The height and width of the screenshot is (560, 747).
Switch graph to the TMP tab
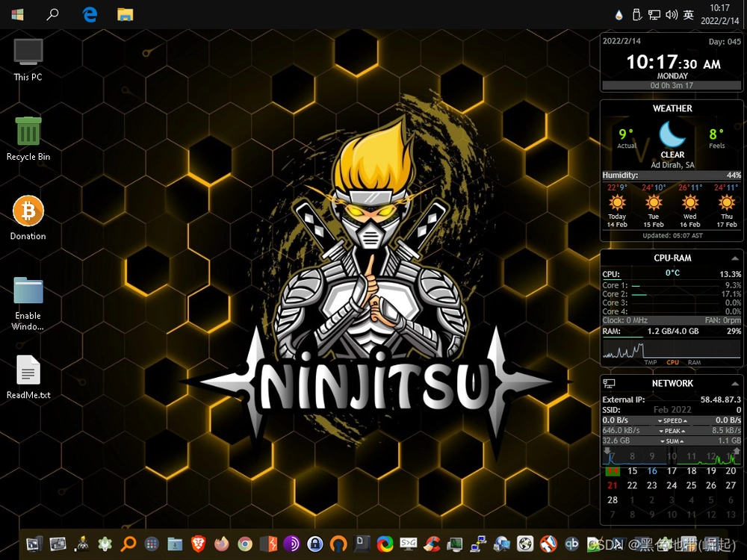(x=651, y=362)
